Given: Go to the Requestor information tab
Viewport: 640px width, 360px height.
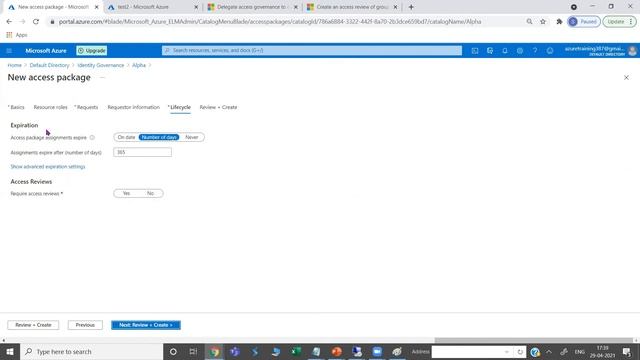Looking at the screenshot, I should (133, 107).
